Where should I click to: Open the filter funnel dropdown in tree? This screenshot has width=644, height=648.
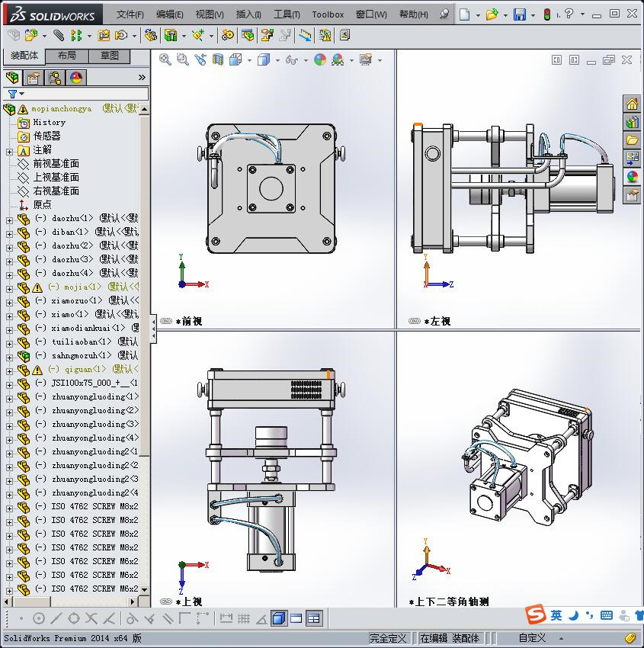[x=22, y=94]
